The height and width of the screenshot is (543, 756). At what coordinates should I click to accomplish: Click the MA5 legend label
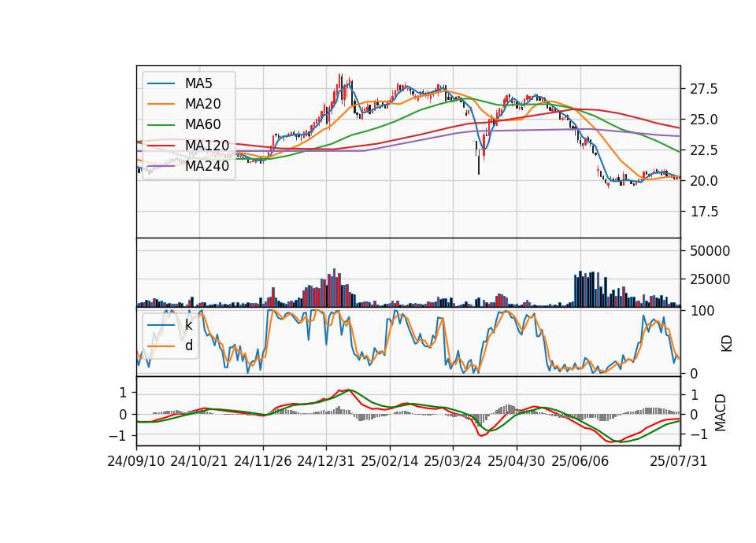[x=198, y=83]
